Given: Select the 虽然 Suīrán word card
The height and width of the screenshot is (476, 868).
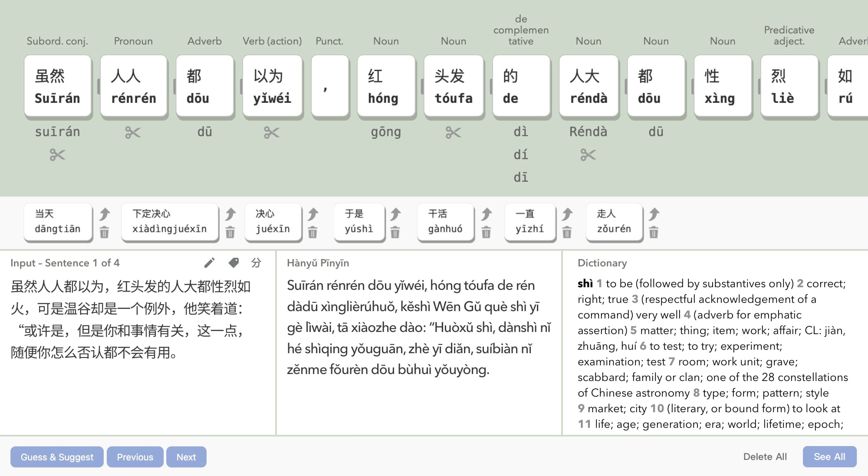Looking at the screenshot, I should tap(58, 86).
